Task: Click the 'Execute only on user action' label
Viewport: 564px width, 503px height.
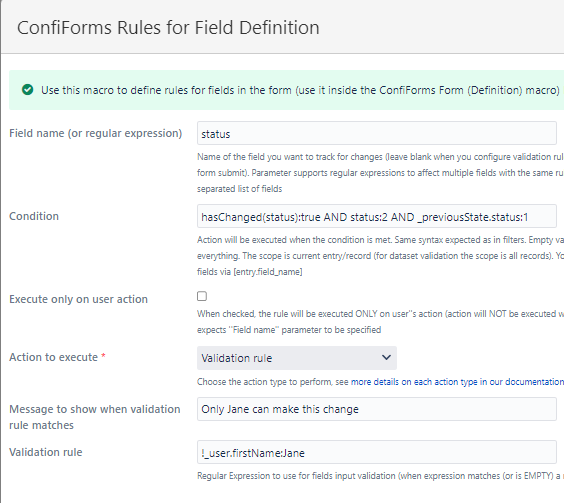Action: point(78,299)
